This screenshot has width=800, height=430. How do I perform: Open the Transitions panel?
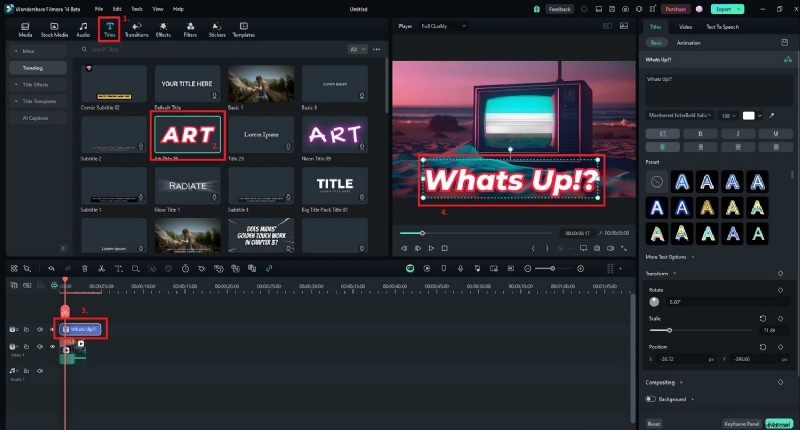[x=136, y=28]
